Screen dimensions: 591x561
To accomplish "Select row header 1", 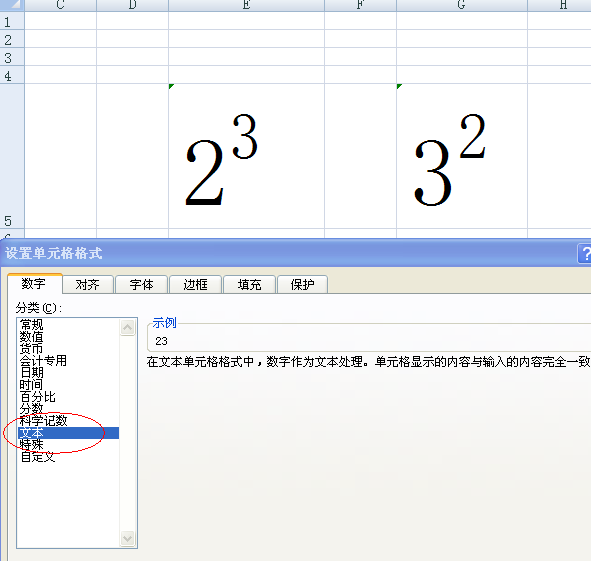I will (12, 21).
